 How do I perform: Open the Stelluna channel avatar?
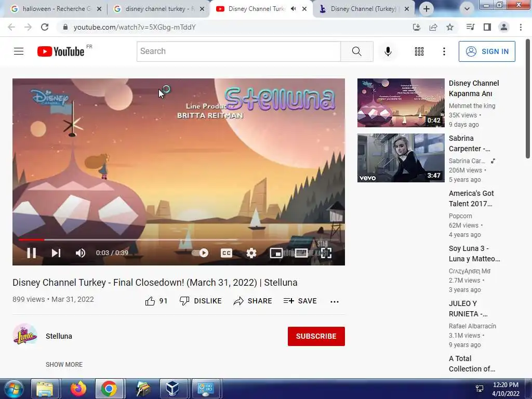(25, 335)
